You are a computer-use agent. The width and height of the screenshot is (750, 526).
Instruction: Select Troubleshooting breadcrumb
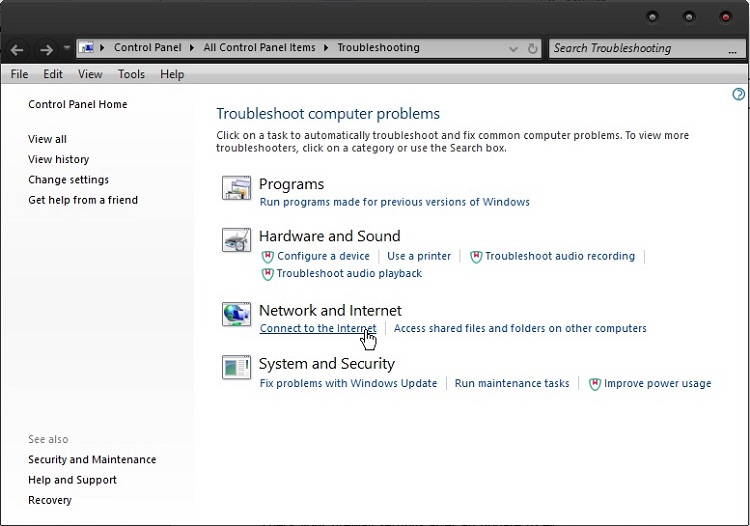pos(378,47)
